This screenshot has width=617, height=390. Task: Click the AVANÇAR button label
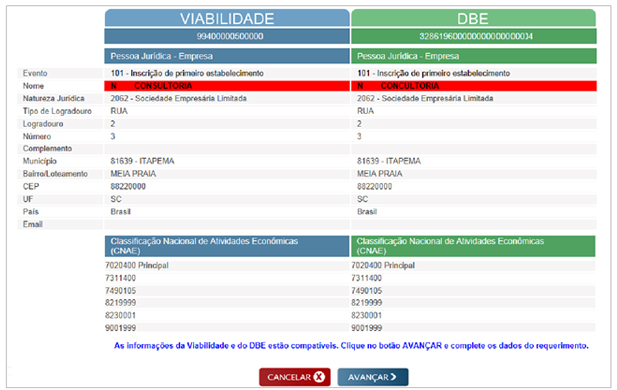(x=368, y=377)
